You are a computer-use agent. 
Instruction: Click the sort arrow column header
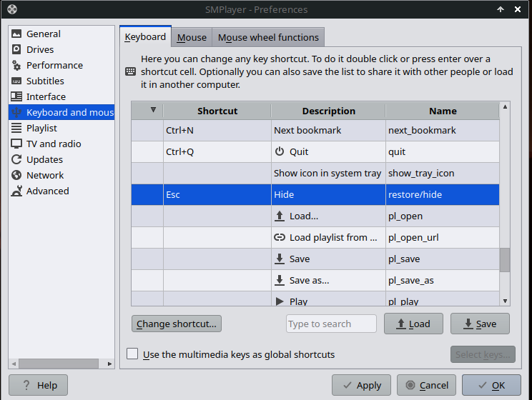(x=147, y=111)
